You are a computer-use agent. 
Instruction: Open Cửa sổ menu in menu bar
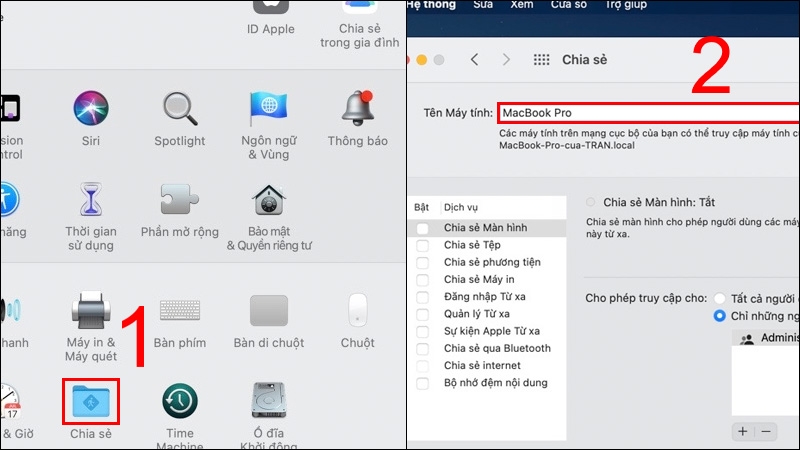point(568,5)
